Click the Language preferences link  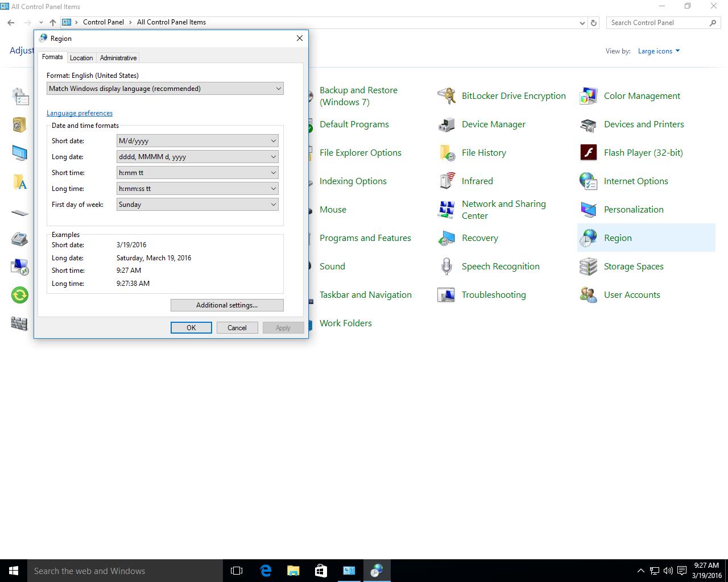click(80, 113)
